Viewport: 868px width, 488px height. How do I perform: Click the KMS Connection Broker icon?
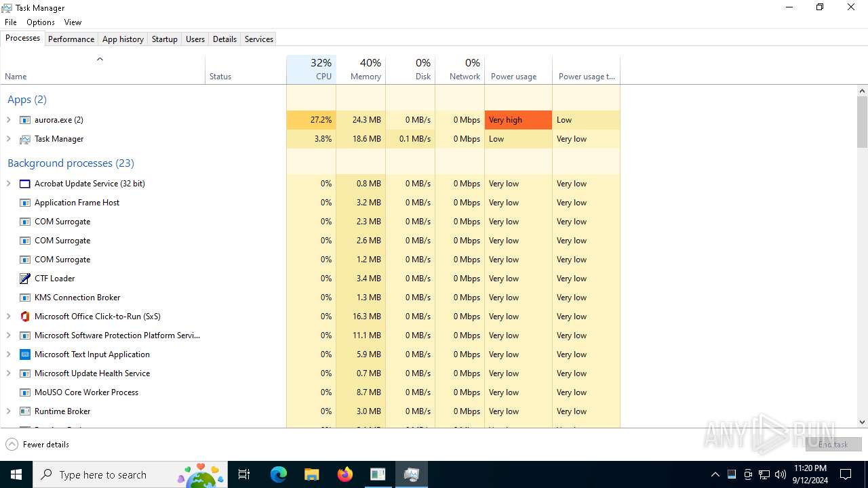pos(25,298)
